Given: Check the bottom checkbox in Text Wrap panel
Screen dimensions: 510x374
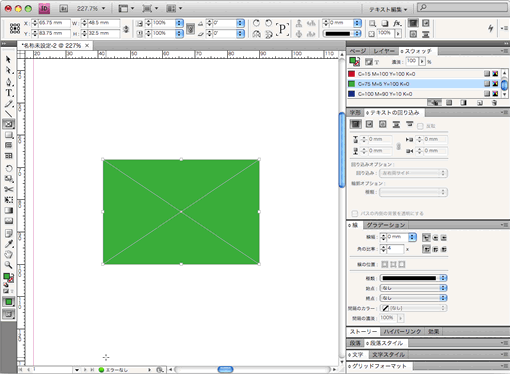Looking at the screenshot, I should [x=355, y=213].
